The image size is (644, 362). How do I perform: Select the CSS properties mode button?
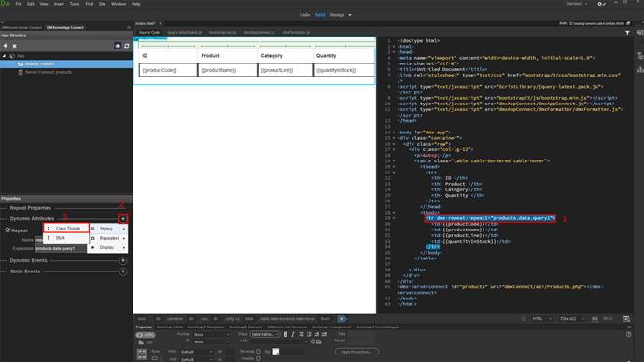[146, 342]
